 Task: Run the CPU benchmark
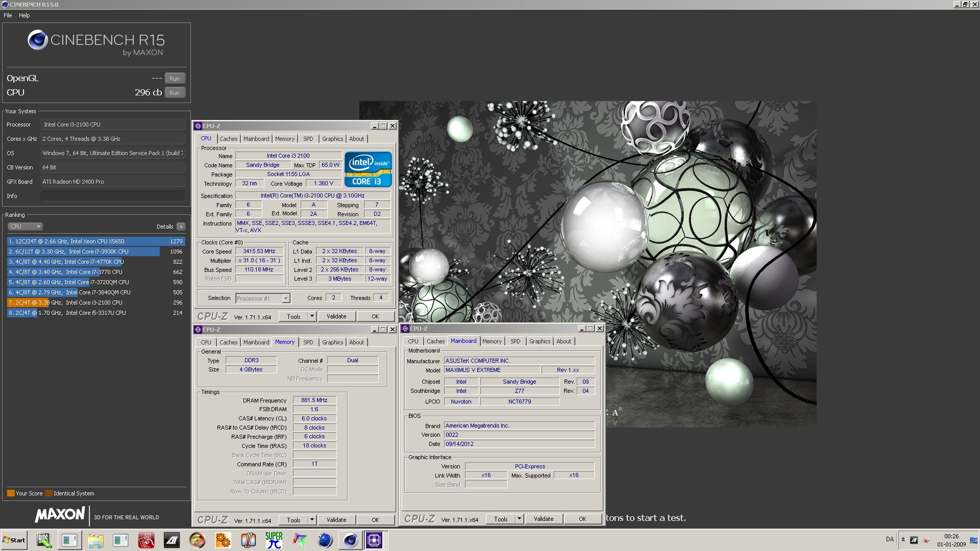click(175, 93)
